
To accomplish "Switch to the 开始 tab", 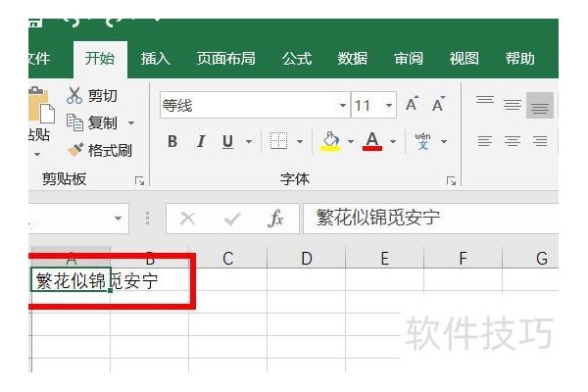I will [x=100, y=59].
